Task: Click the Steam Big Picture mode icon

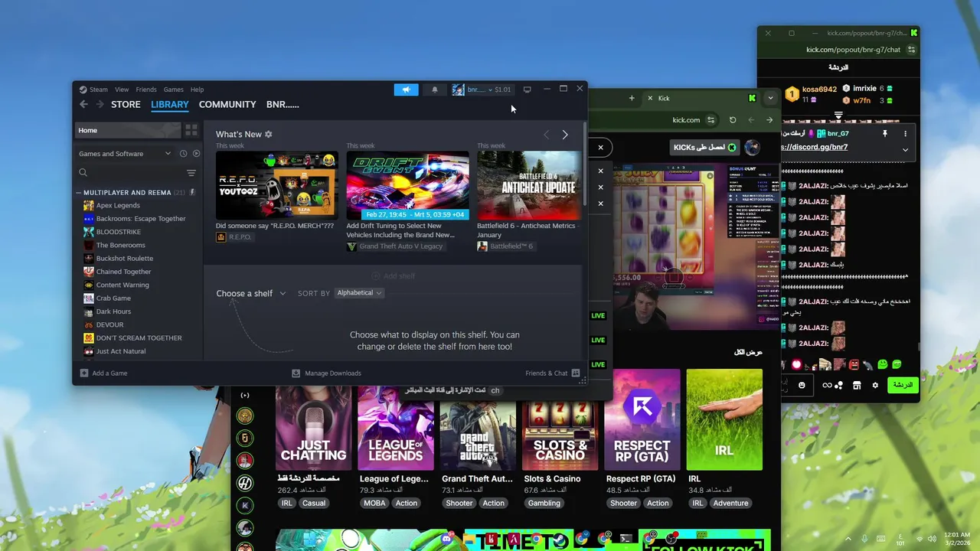Action: pyautogui.click(x=527, y=90)
